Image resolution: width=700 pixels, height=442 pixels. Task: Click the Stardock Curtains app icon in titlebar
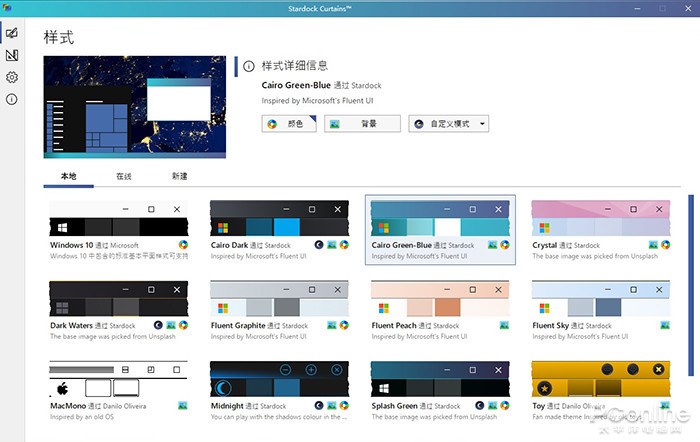pyautogui.click(x=7, y=8)
